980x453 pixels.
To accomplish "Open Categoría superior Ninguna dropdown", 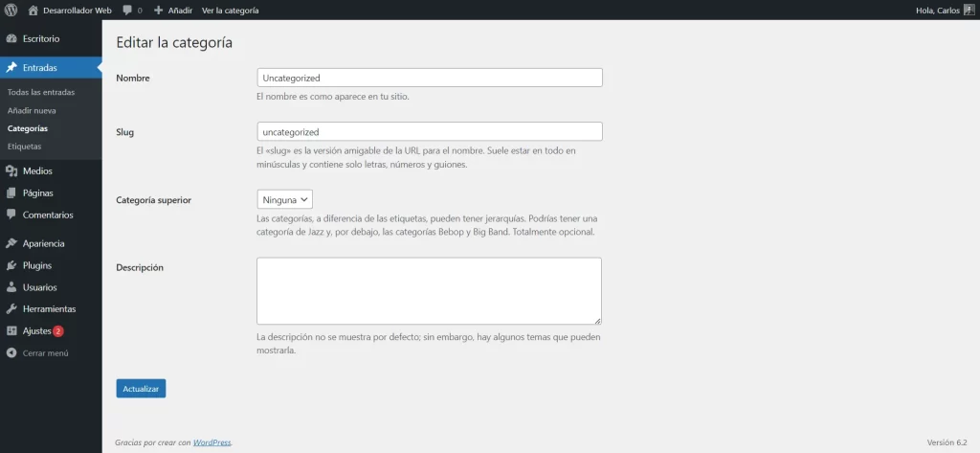I will pos(284,199).
